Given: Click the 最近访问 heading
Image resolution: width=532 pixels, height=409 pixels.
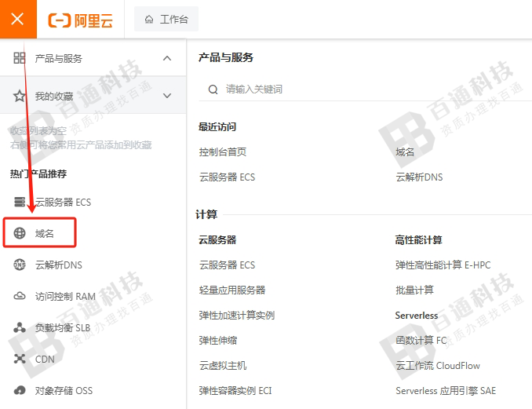Looking at the screenshot, I should coord(217,127).
